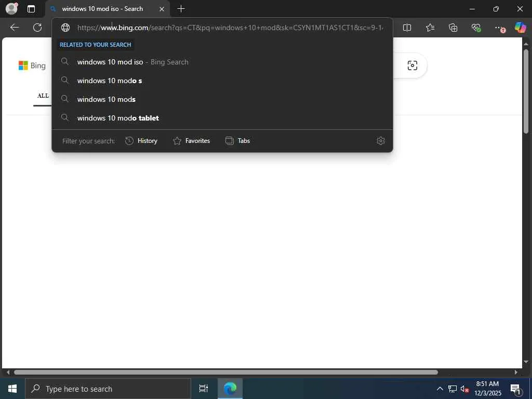Click the vertical scrollbar thumb
Image resolution: width=532 pixels, height=399 pixels.
point(526,91)
